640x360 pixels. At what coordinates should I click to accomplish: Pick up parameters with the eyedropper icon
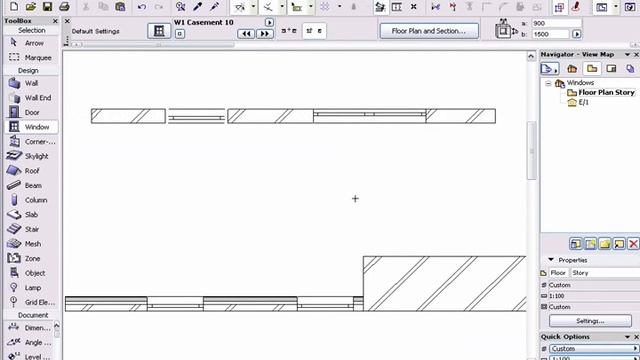(198, 6)
